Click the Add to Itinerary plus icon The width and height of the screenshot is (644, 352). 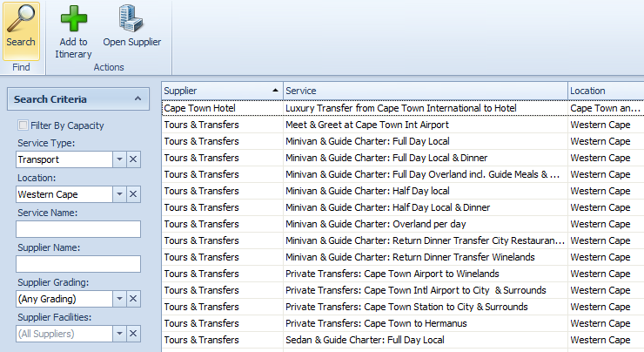click(x=73, y=19)
